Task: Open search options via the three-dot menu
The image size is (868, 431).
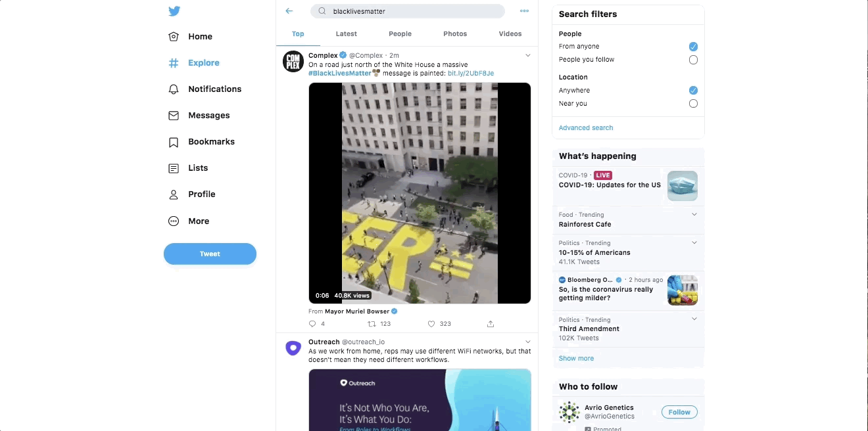Action: (x=524, y=11)
